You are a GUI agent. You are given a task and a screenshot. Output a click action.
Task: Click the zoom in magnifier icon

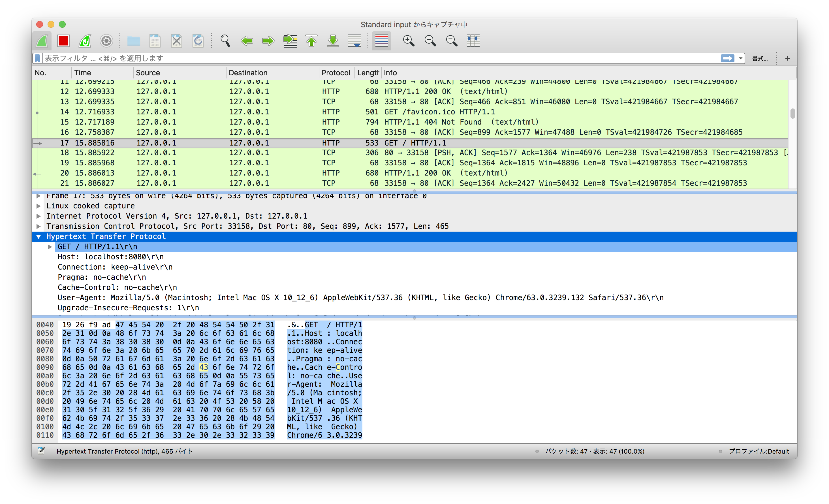[409, 41]
